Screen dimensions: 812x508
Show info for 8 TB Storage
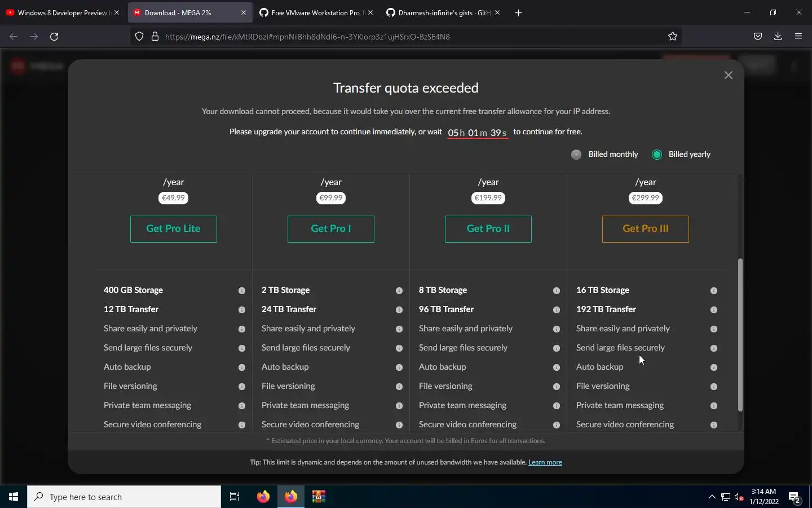(557, 291)
